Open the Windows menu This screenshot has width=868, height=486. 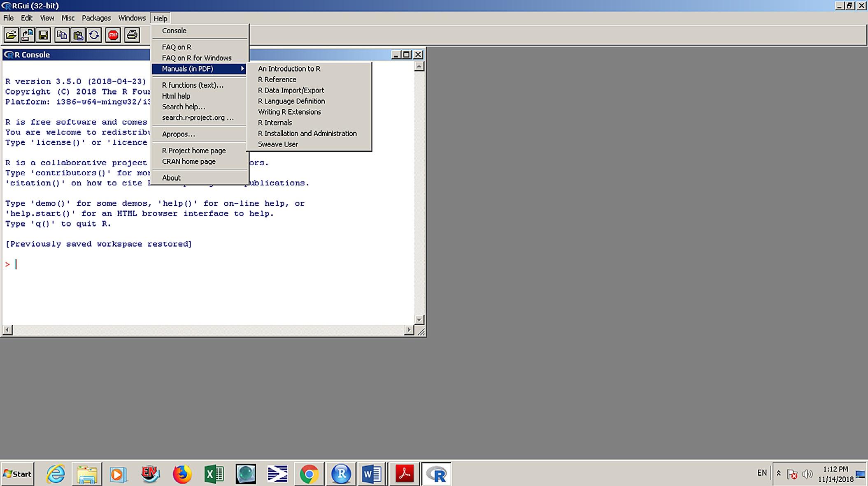coord(132,18)
